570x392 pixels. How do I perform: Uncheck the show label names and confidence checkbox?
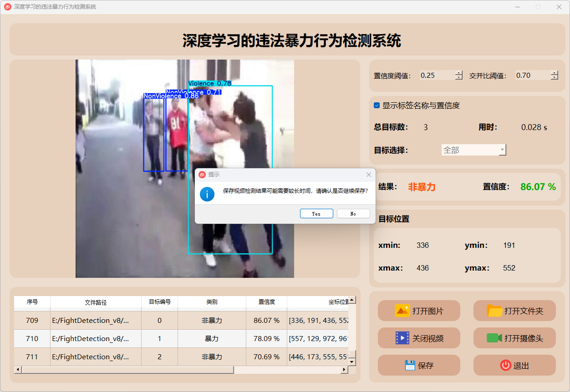tap(377, 106)
